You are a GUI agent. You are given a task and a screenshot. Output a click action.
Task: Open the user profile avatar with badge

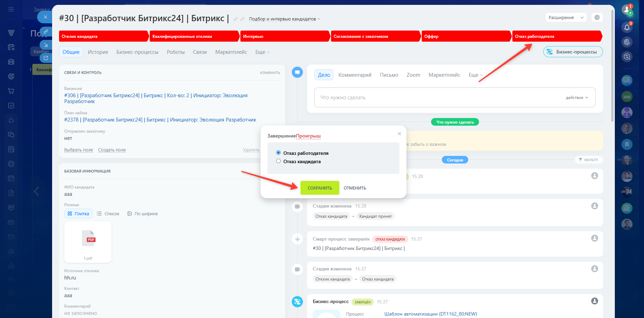(627, 10)
